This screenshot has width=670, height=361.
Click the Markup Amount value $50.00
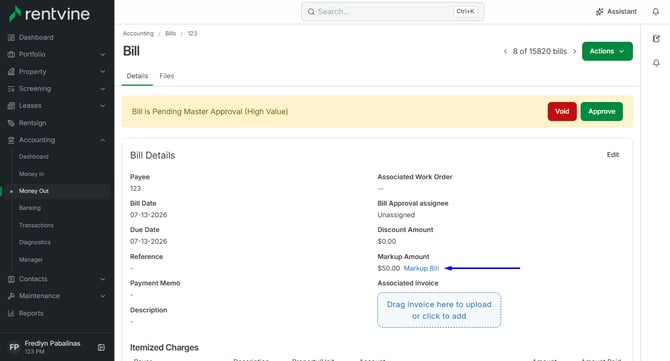[388, 268]
